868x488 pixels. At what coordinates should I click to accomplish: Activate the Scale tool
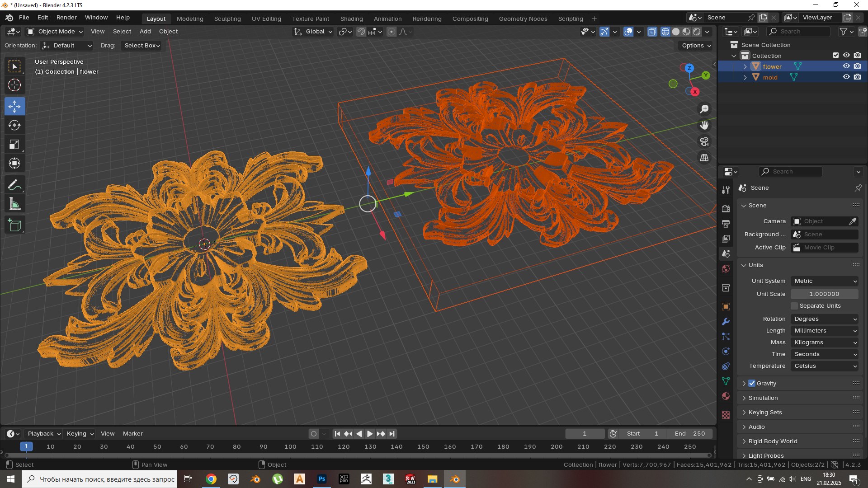click(x=14, y=145)
